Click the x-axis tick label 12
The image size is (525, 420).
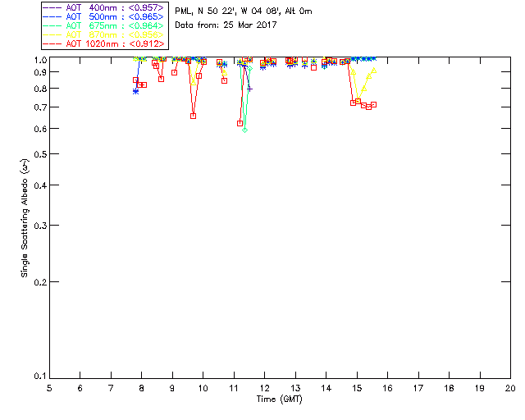[x=264, y=388]
